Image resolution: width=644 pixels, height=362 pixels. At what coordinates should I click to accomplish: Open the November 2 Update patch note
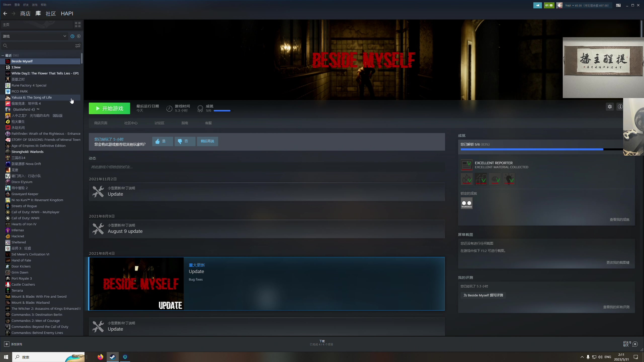(x=267, y=192)
